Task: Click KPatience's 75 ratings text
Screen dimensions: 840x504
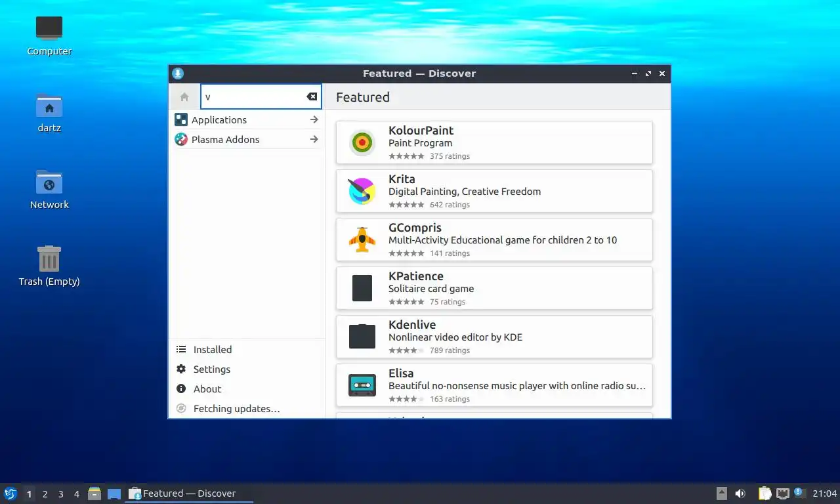Action: coord(448,302)
